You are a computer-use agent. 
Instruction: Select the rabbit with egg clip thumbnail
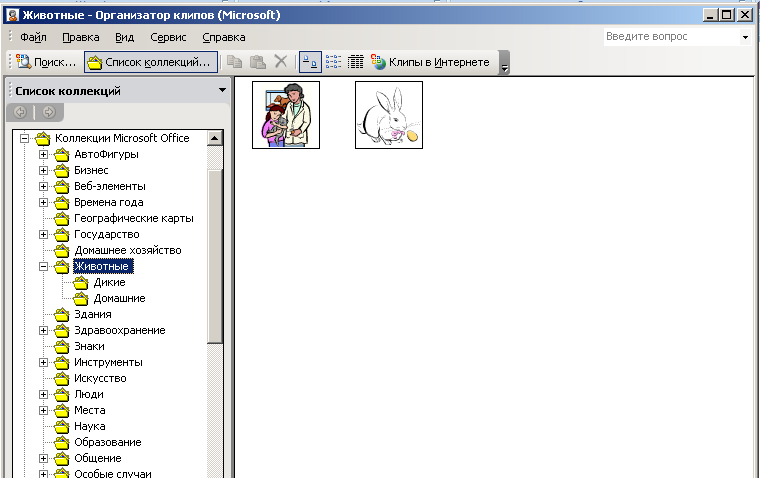(x=389, y=115)
